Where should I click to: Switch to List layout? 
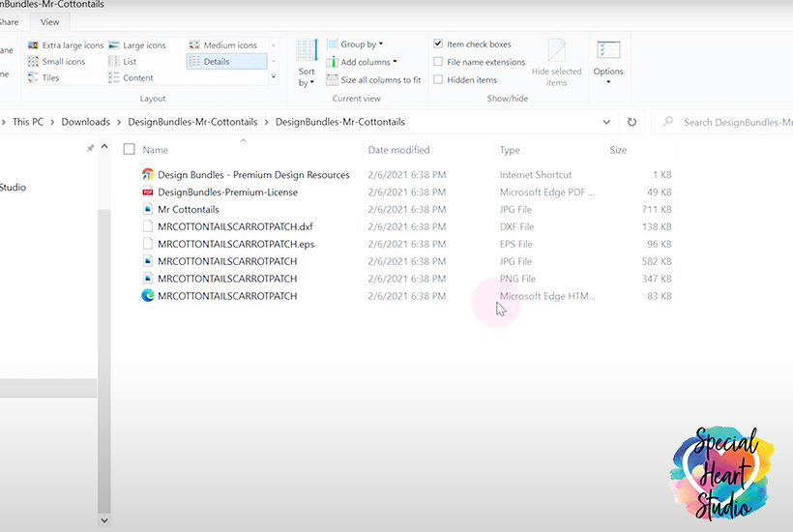[122, 61]
